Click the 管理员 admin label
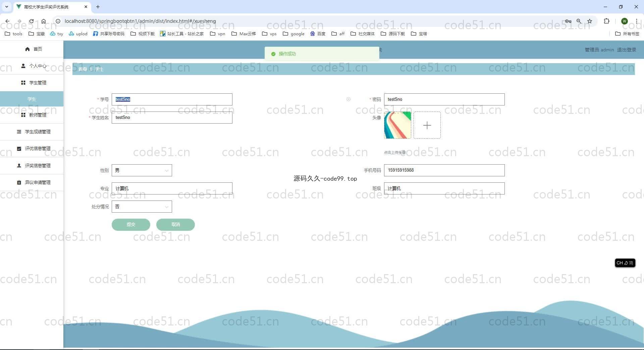Screen dimensions: 644x350 click(x=599, y=50)
